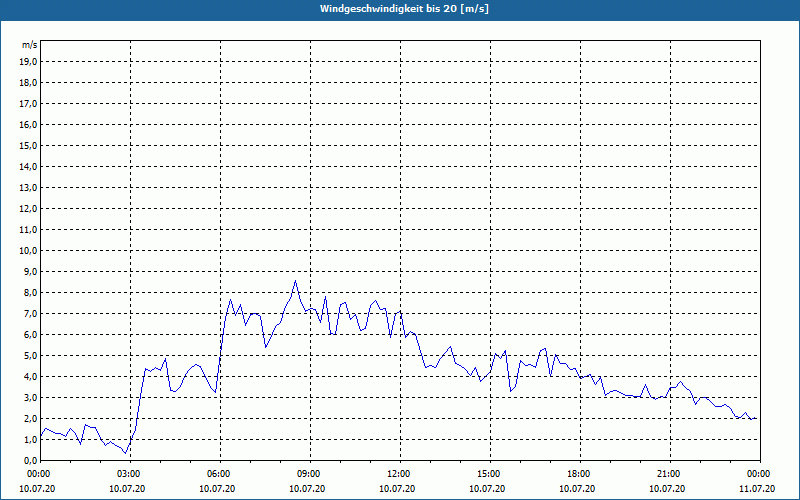Select the '12,0' axis tick label

tap(29, 209)
